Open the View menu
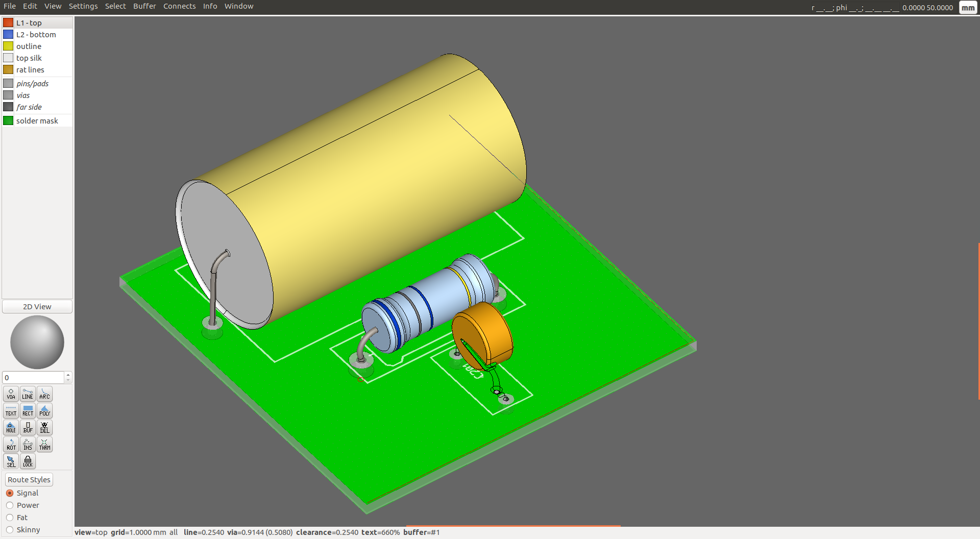This screenshot has width=980, height=539. (x=53, y=6)
